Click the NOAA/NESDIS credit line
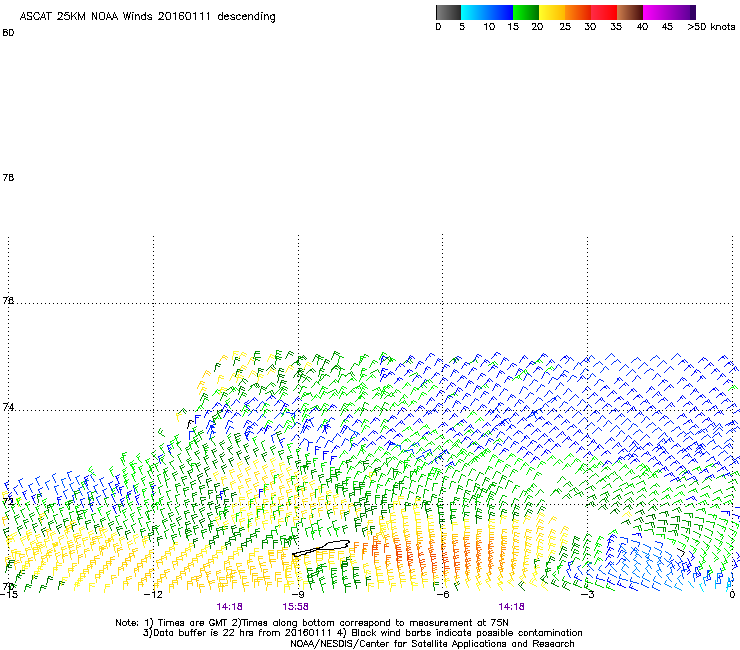 pos(432,644)
